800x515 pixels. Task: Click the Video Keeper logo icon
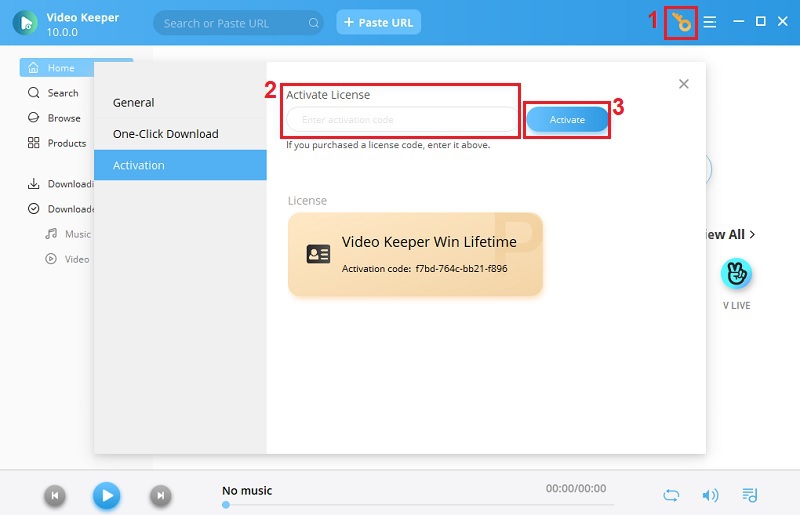[x=25, y=23]
